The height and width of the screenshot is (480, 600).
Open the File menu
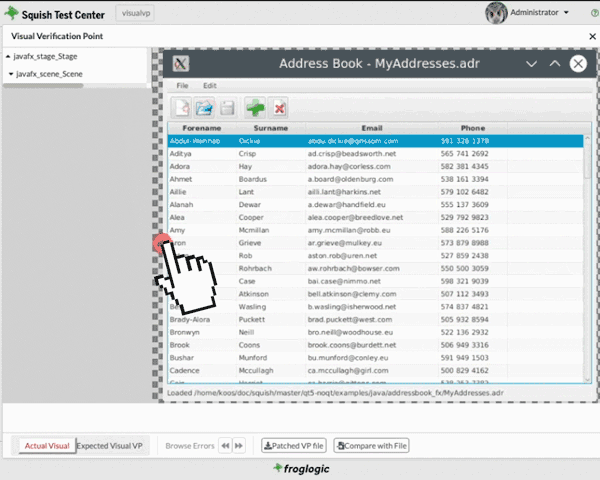[183, 86]
